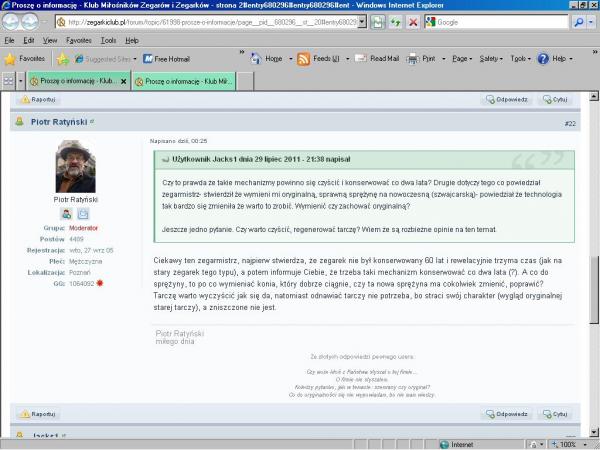Click the Compatibility View icon beside address bar
The height and width of the screenshot is (450, 600).
(378, 22)
